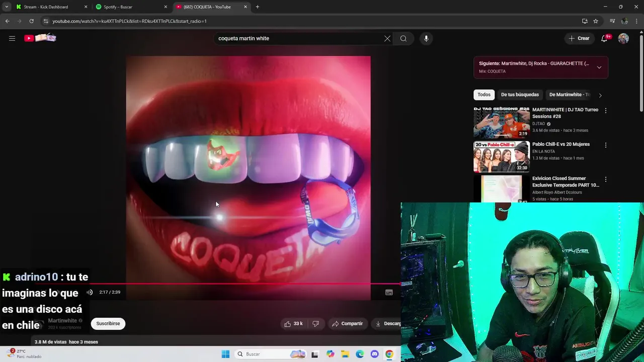Image resolution: width=644 pixels, height=362 pixels.
Task: Click the Windows taskbar Buscar search box
Action: coord(271,354)
